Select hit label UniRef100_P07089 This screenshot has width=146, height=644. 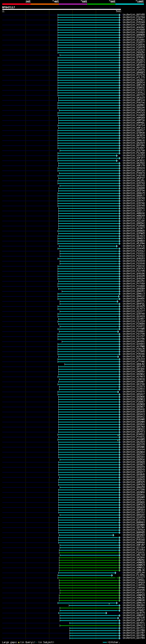point(134,284)
